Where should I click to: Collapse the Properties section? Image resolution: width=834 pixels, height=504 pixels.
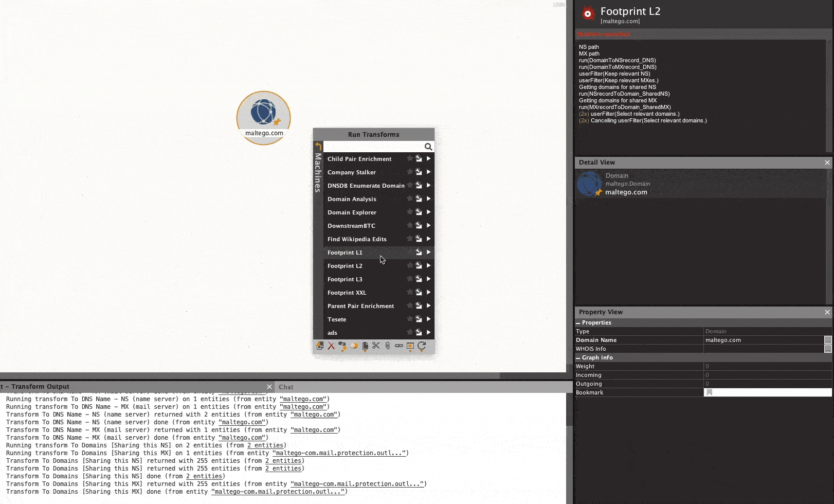pos(578,323)
